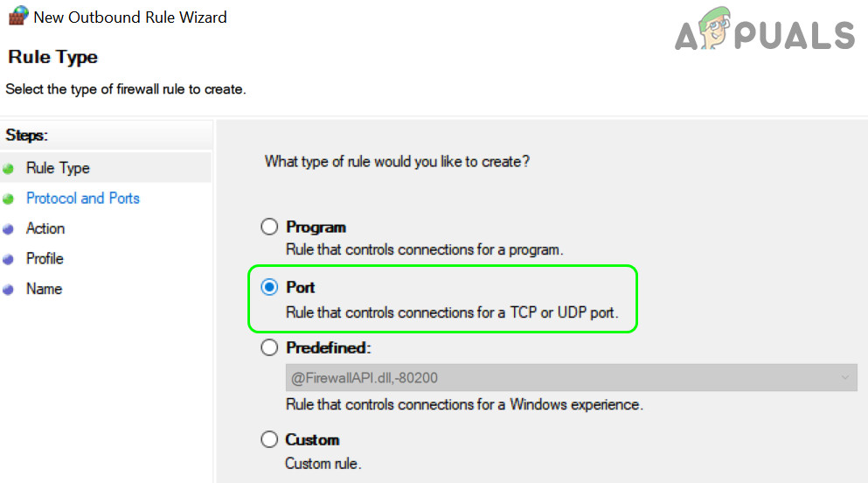Click the @FirewallAPI.dll,-80200 combo box
The width and height of the screenshot is (868, 483).
(559, 378)
